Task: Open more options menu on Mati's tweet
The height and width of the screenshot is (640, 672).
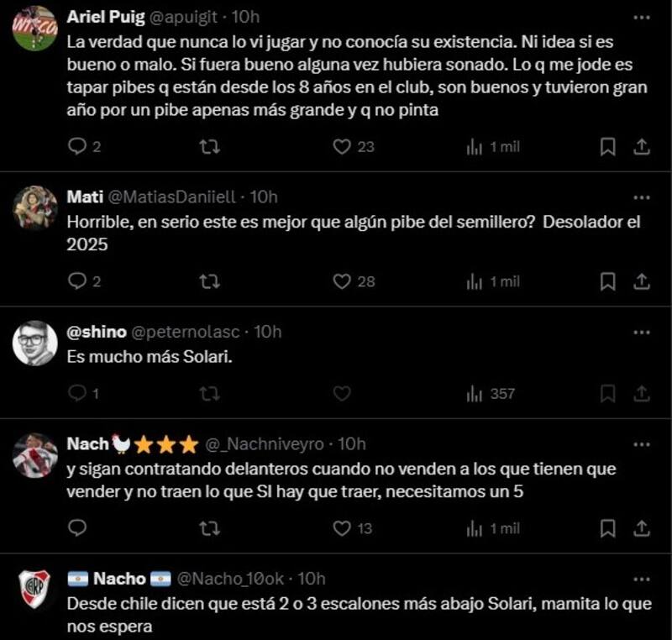Action: [x=641, y=197]
